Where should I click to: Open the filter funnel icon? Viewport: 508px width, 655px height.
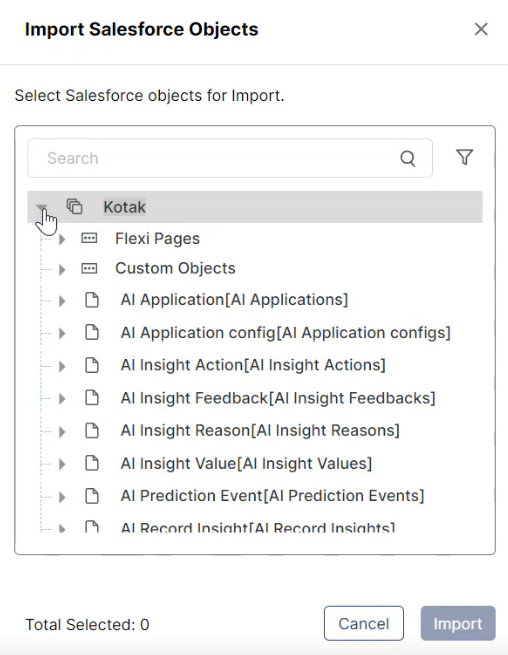pos(465,157)
